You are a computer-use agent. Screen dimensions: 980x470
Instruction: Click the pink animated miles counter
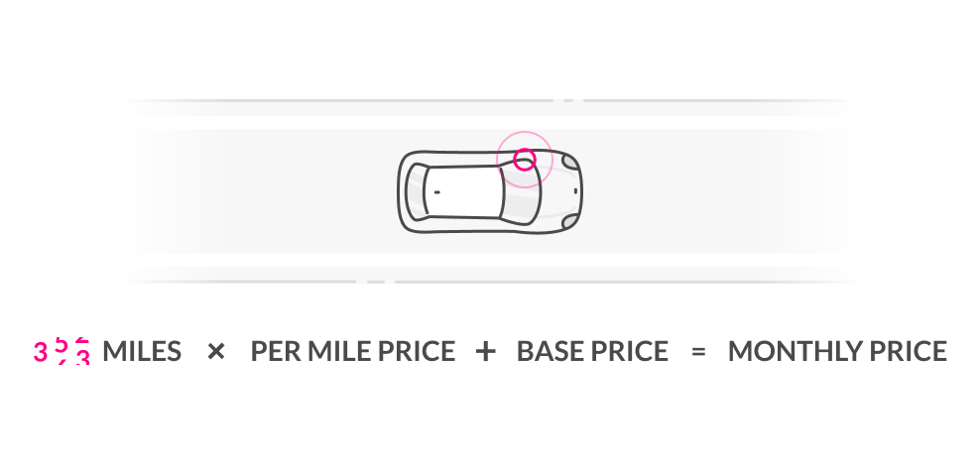pos(61,351)
